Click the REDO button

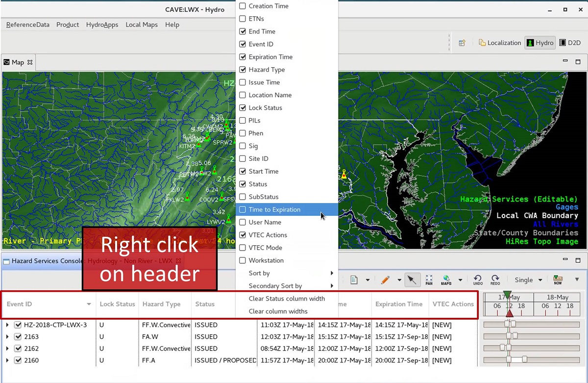click(495, 280)
